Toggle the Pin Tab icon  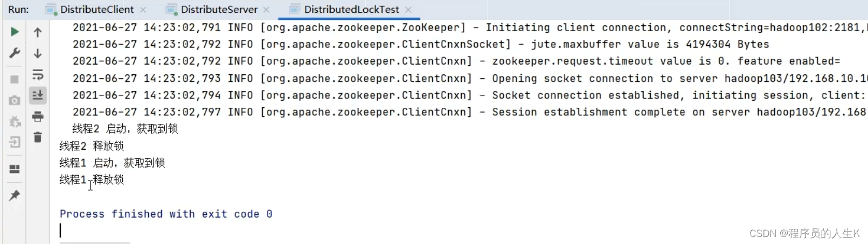pyautogui.click(x=15, y=195)
